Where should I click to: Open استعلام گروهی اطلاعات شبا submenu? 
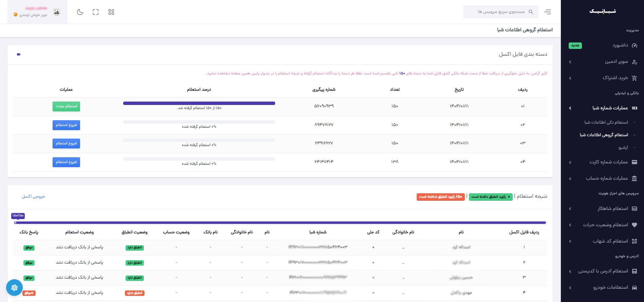pyautogui.click(x=604, y=135)
